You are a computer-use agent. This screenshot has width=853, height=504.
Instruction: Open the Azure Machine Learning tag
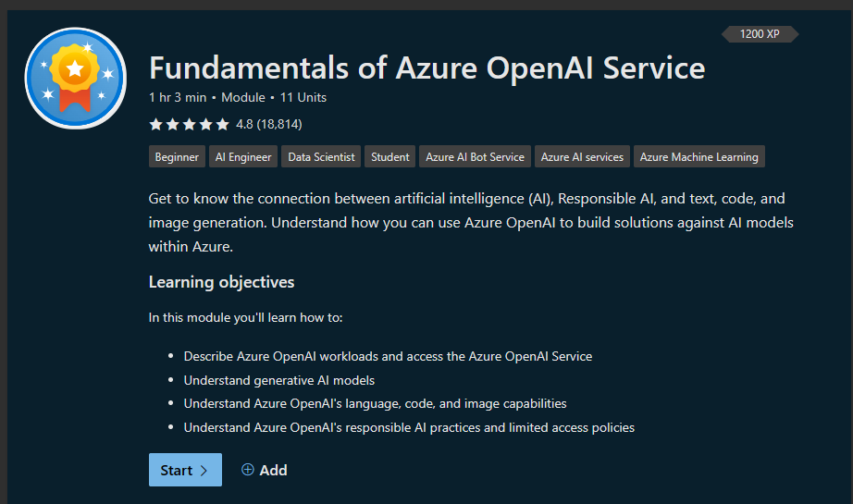tap(699, 156)
